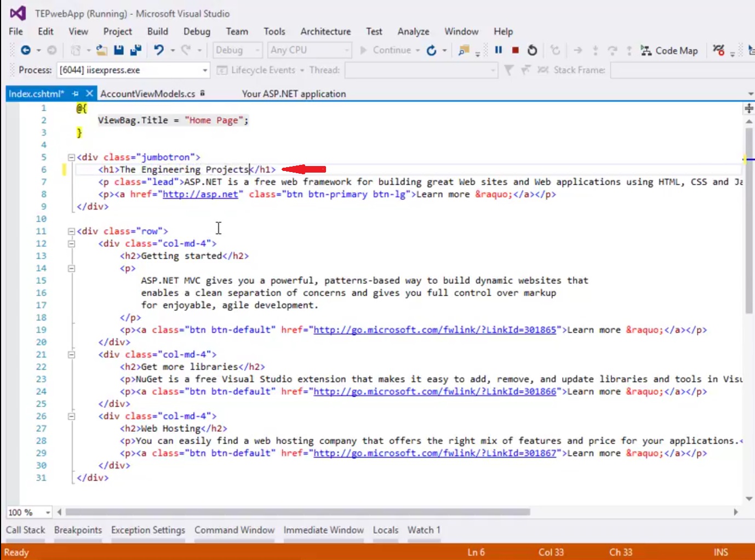Stop debugging with the red square icon
755x560 pixels.
(515, 50)
